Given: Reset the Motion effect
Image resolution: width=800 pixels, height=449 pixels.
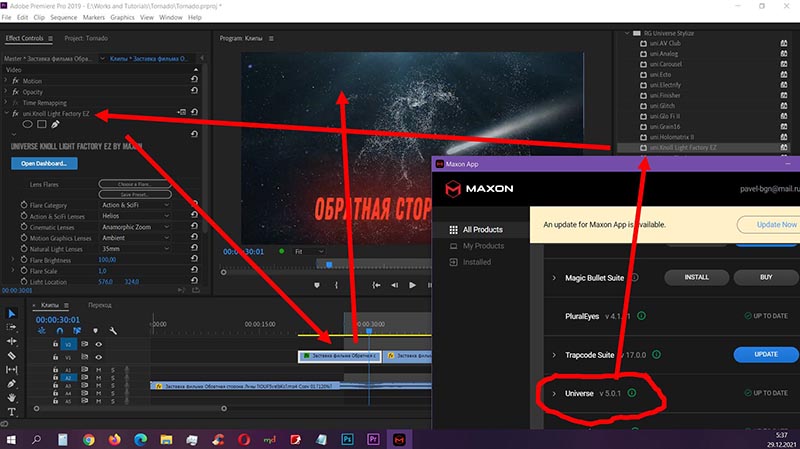Looking at the screenshot, I should [194, 79].
